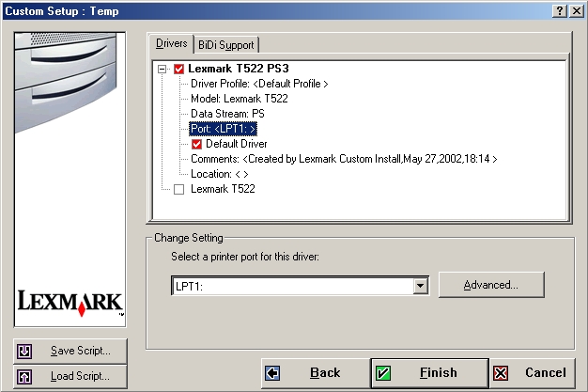Click the Save Script disk icon
Viewport: 588px width, 392px height.
tap(24, 351)
